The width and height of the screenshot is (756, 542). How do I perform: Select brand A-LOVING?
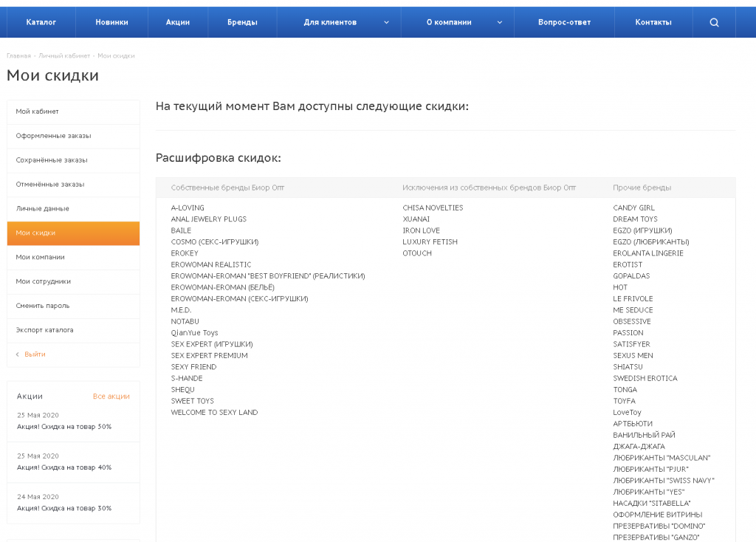[188, 207]
